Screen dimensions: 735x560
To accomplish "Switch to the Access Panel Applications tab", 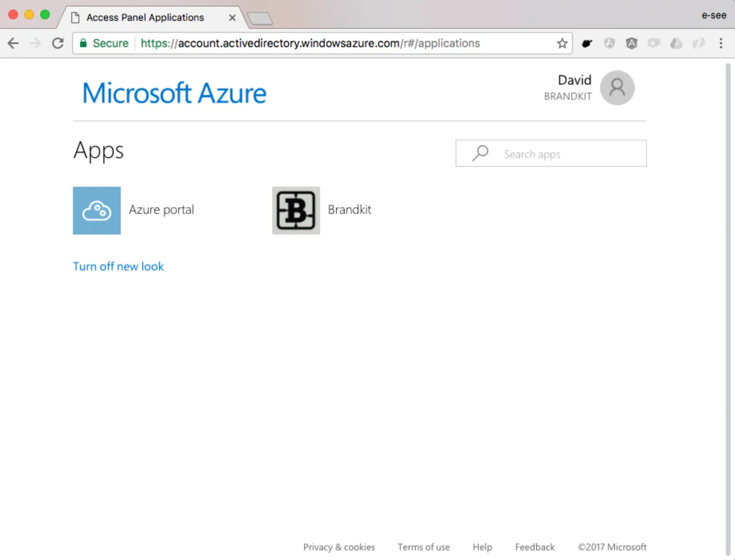I will coord(145,17).
